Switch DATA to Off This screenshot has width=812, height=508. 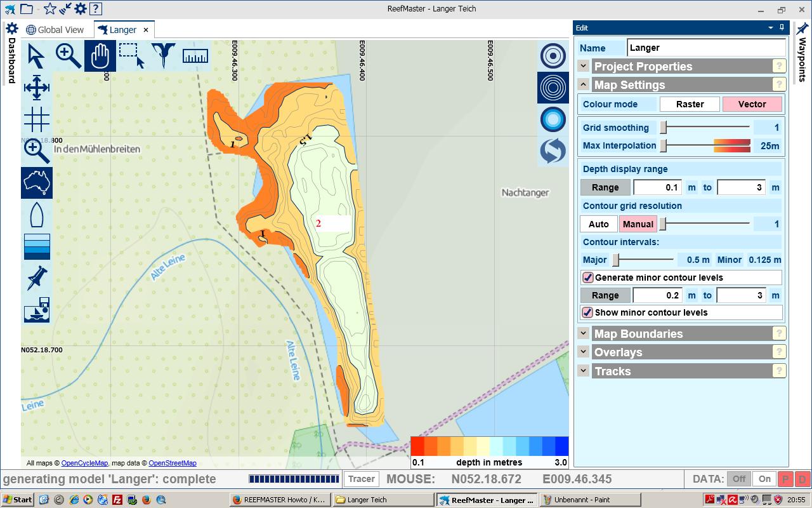(738, 479)
